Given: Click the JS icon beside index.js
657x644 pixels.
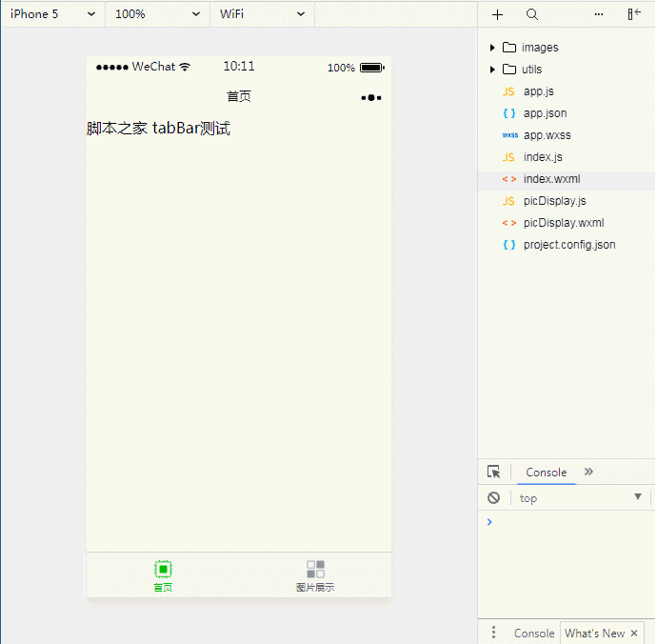Looking at the screenshot, I should [x=508, y=157].
